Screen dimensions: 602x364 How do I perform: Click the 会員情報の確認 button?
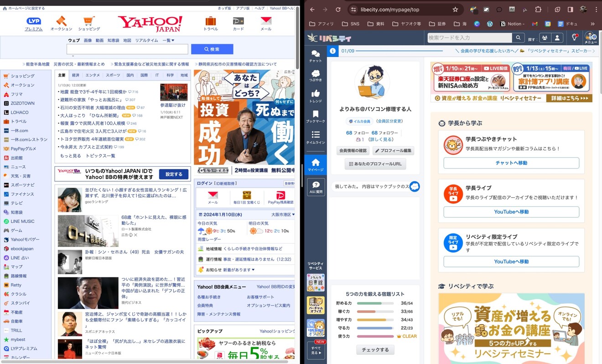tap(353, 151)
